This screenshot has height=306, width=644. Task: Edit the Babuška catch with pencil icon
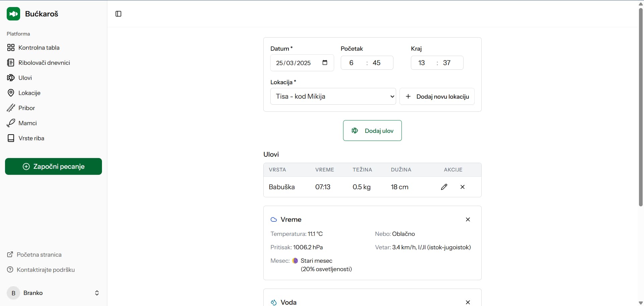click(444, 187)
